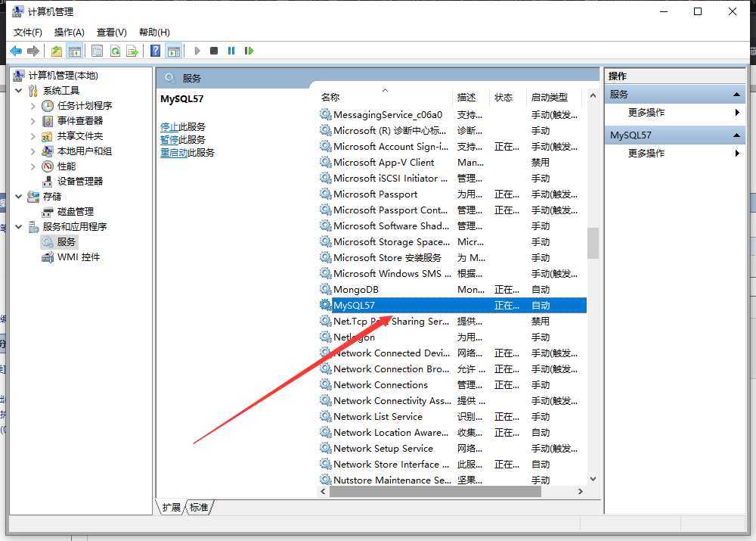Switch to the 标准 tab
This screenshot has height=541, width=756.
tap(199, 507)
